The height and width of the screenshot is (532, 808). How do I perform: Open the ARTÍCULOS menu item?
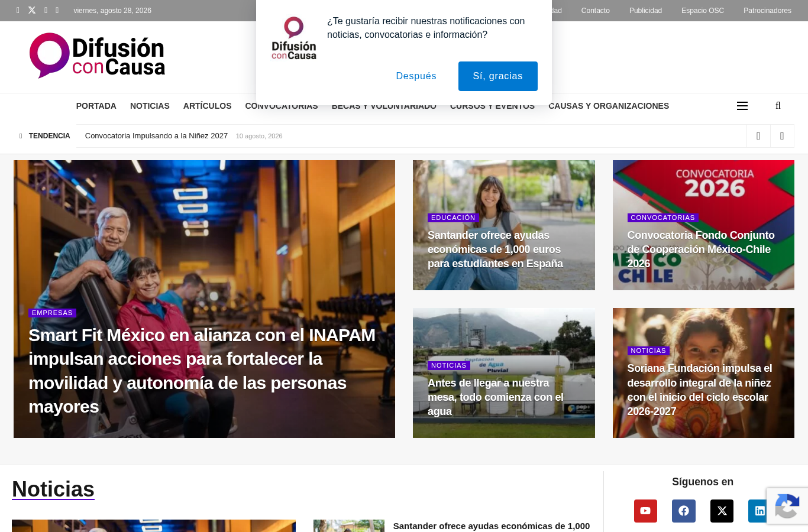pyautogui.click(x=207, y=106)
